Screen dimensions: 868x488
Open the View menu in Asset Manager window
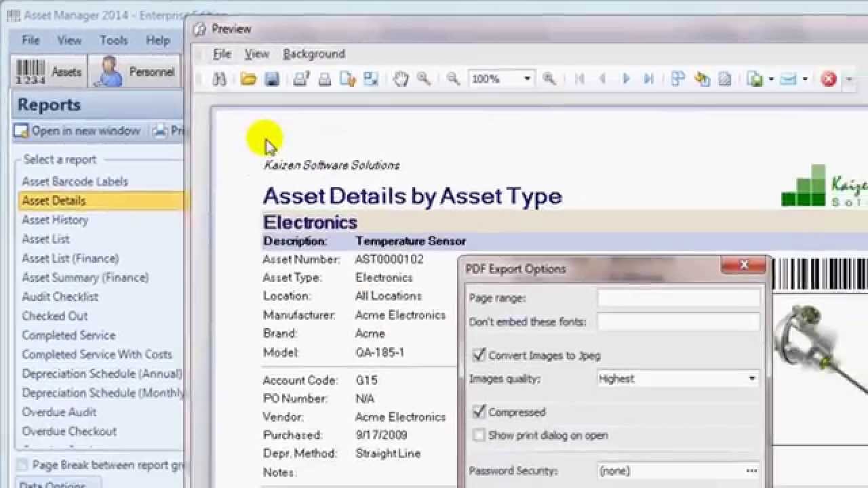69,41
